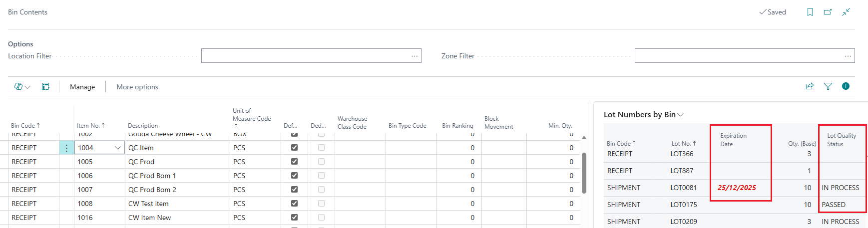
Task: Toggle Default checkbox for QC Prod row
Action: pos(294,162)
